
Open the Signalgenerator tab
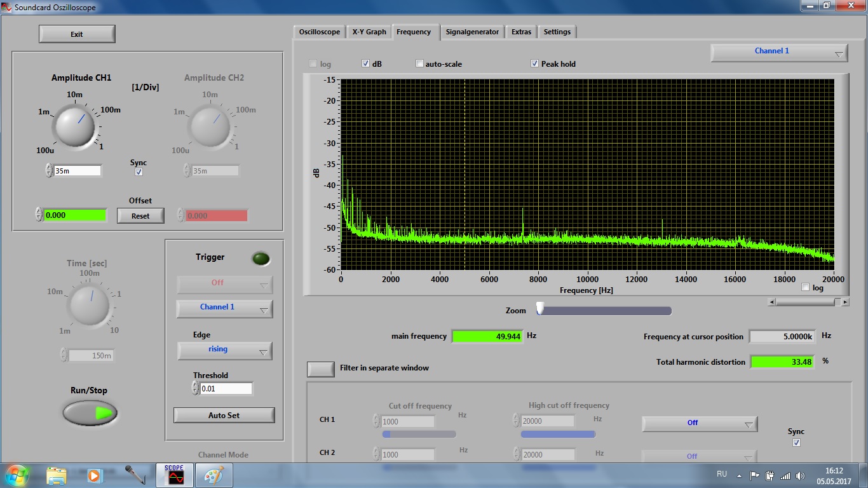click(x=472, y=32)
